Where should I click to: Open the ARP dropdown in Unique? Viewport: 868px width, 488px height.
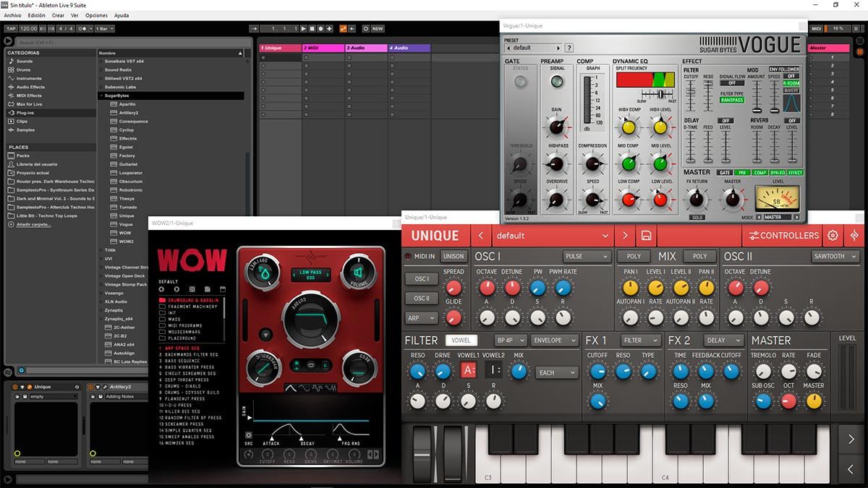click(x=422, y=318)
